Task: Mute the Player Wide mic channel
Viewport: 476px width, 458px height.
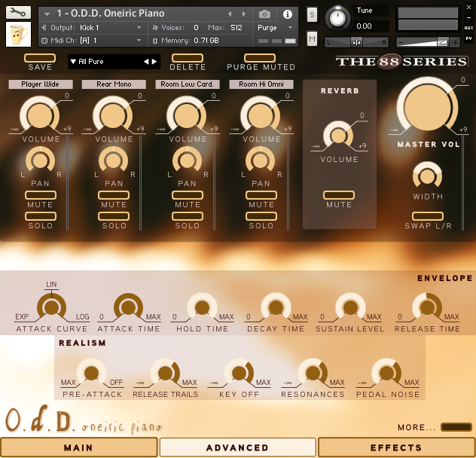Action: pyautogui.click(x=41, y=195)
